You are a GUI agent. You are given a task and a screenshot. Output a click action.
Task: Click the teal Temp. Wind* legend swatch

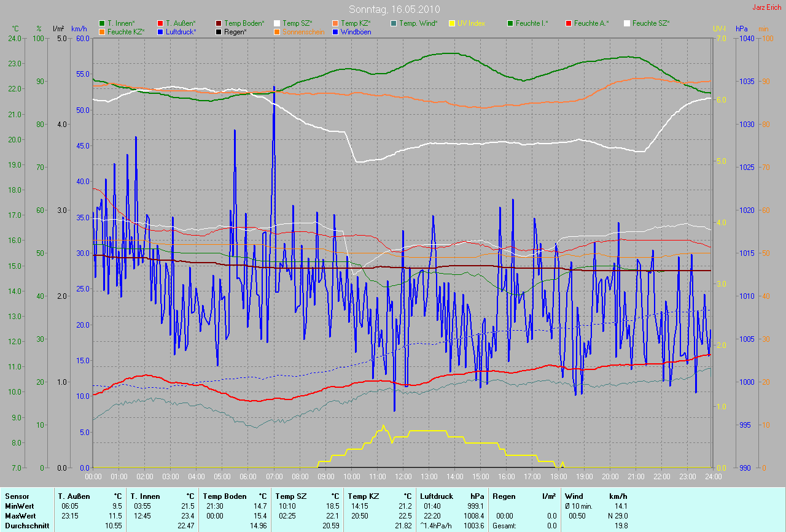(x=394, y=23)
